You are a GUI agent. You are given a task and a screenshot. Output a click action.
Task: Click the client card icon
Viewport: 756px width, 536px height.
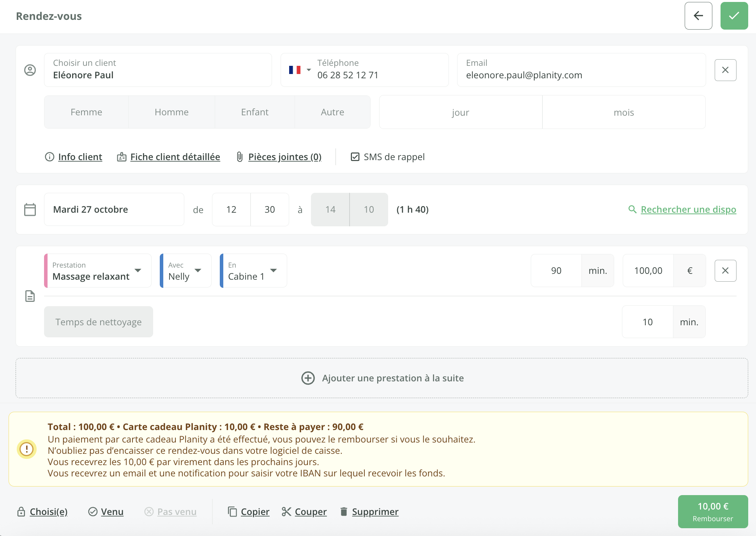pyautogui.click(x=122, y=157)
